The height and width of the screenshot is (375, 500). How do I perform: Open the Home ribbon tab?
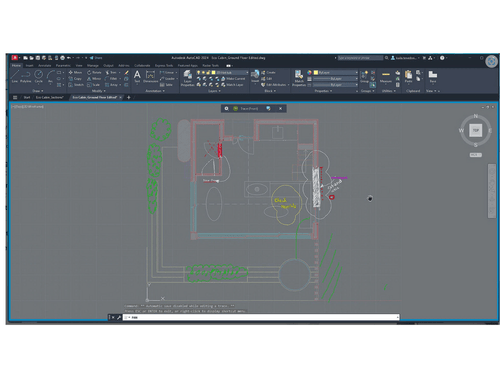click(16, 66)
